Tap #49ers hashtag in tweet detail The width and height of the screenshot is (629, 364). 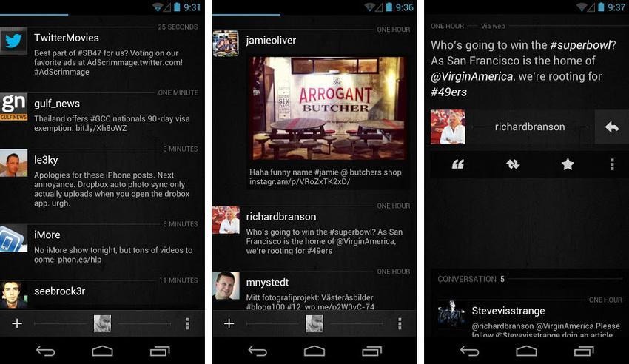pos(449,92)
